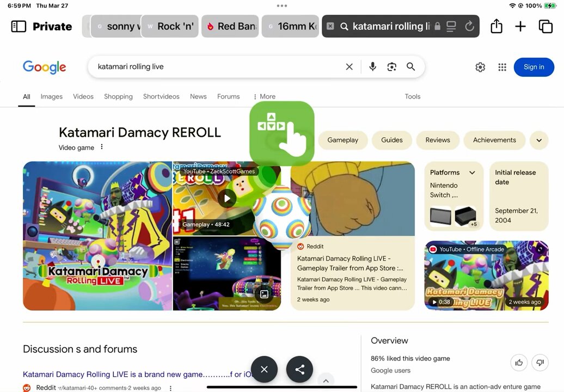Screen dimensions: 564x392
Task: Select the All results tab
Action: [27, 96]
